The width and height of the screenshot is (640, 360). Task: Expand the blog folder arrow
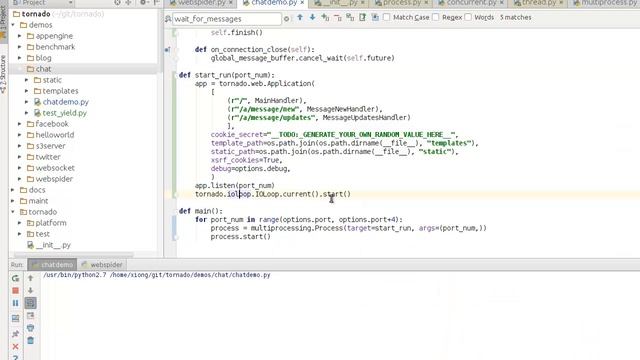[x=20, y=58]
